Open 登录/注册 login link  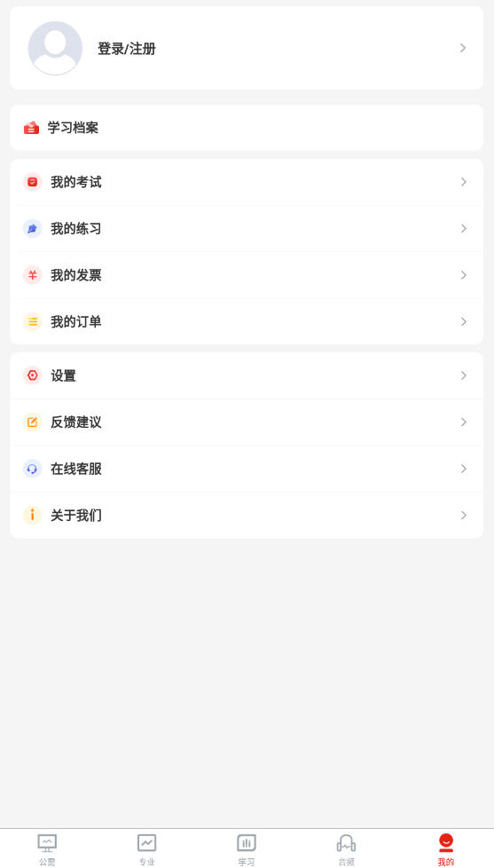127,49
